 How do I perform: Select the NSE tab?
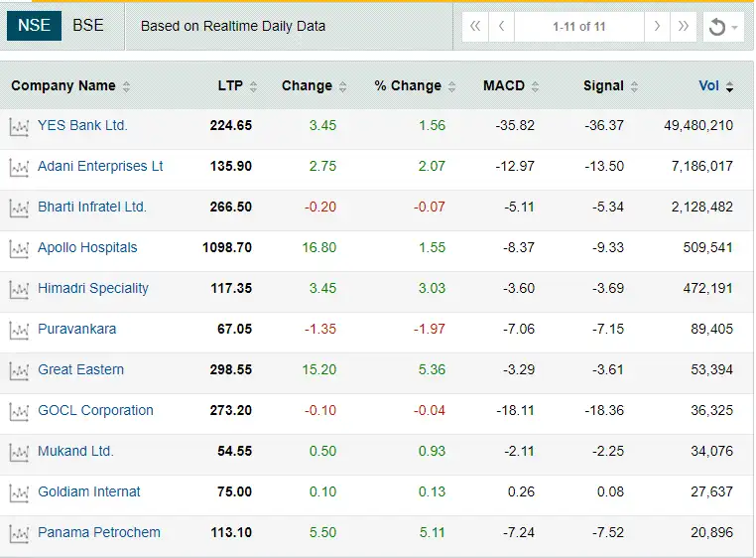(x=34, y=26)
